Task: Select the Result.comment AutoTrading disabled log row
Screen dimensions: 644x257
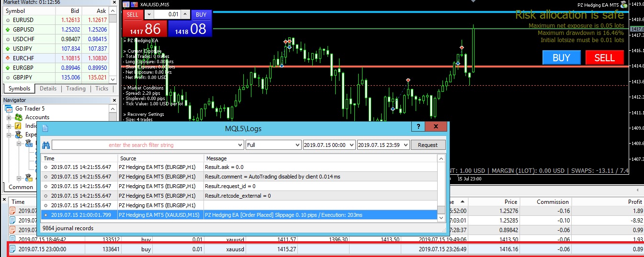Action: pyautogui.click(x=239, y=177)
